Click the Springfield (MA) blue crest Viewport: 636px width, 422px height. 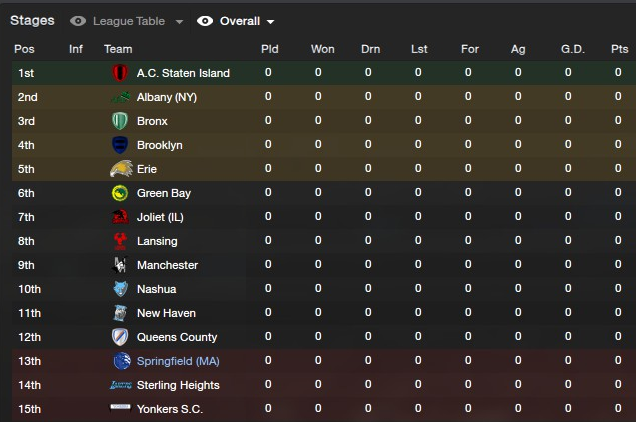coord(122,361)
